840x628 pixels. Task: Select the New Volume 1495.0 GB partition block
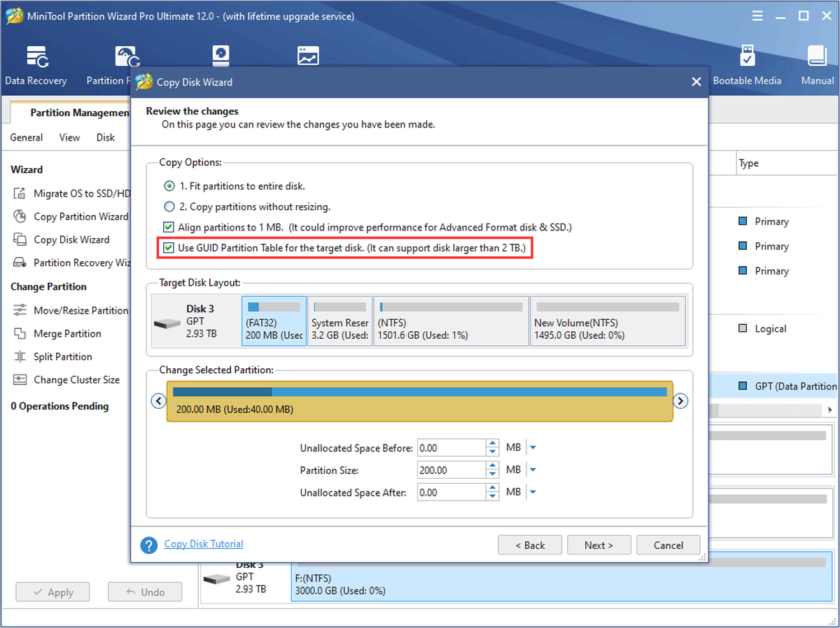point(608,321)
